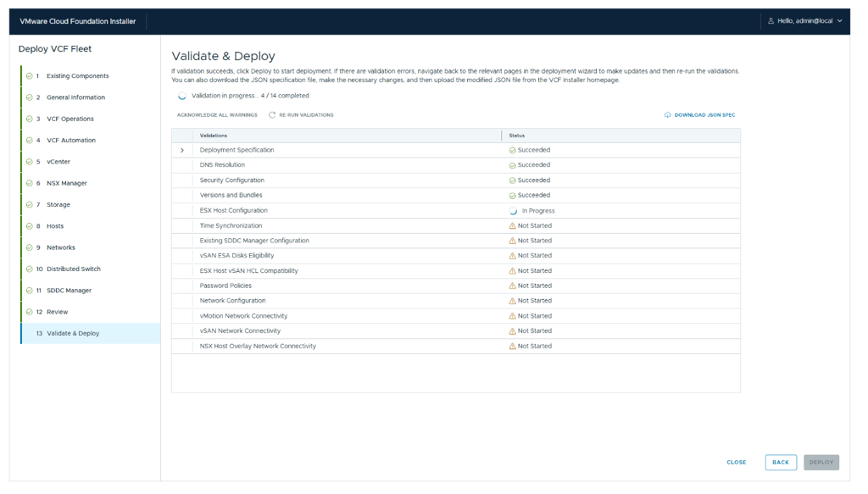The height and width of the screenshot is (494, 868).
Task: Click completed check icon for Storage step
Action: point(30,205)
